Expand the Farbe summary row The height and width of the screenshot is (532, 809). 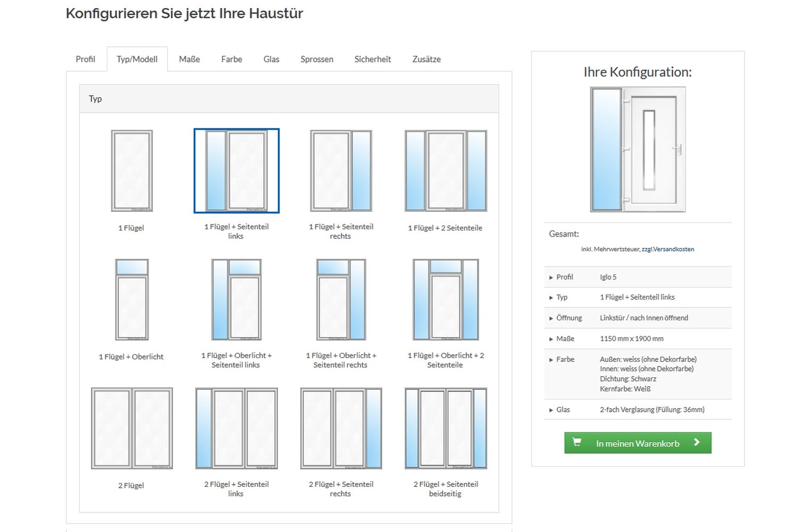pos(565,360)
